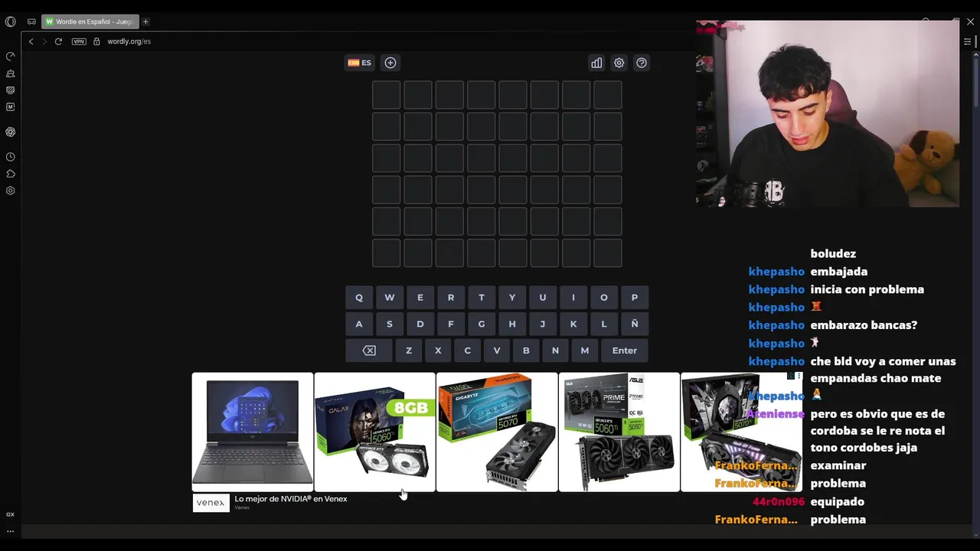The height and width of the screenshot is (551, 980).
Task: Click chat message 'embarazo bancas?'
Action: (x=864, y=325)
